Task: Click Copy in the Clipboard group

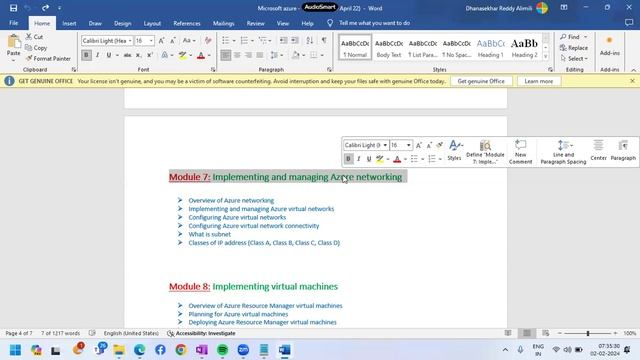Action: pyautogui.click(x=36, y=48)
